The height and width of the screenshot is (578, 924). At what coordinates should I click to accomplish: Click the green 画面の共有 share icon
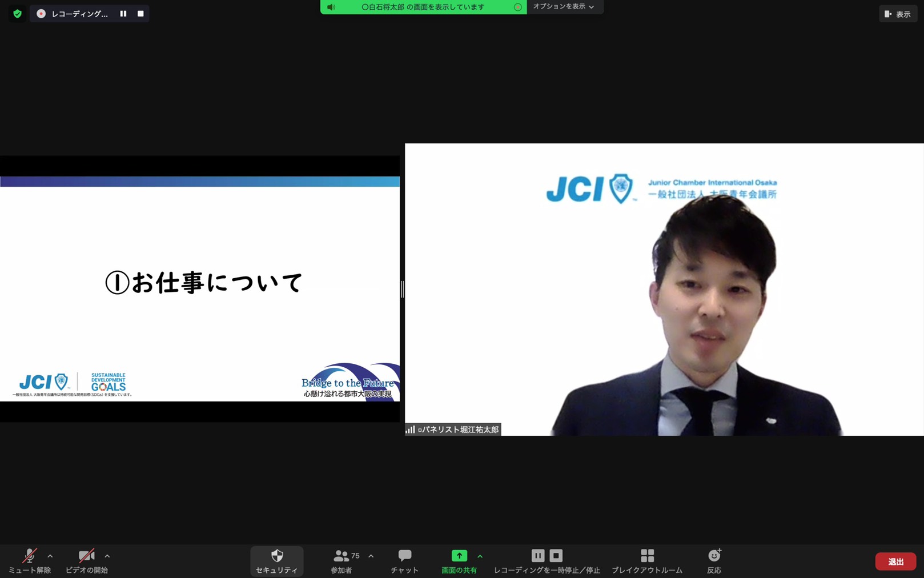click(459, 556)
